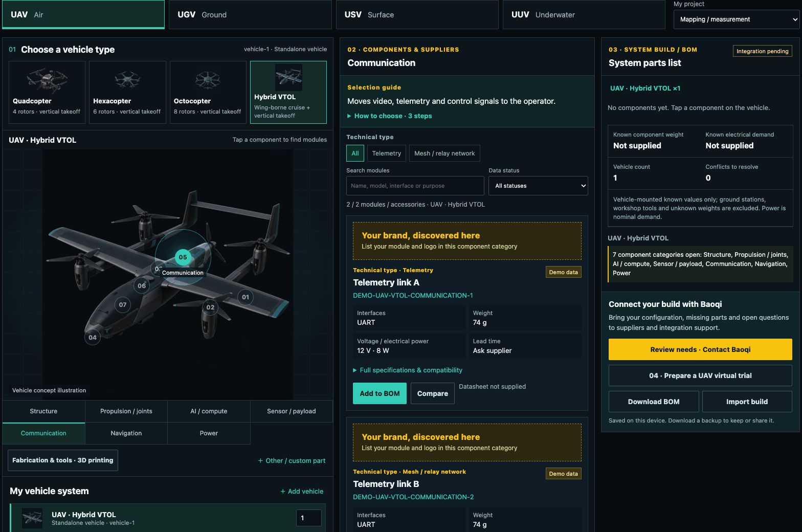Click hotspot 07 on the fuselage
This screenshot has width=802, height=532.
click(x=123, y=304)
